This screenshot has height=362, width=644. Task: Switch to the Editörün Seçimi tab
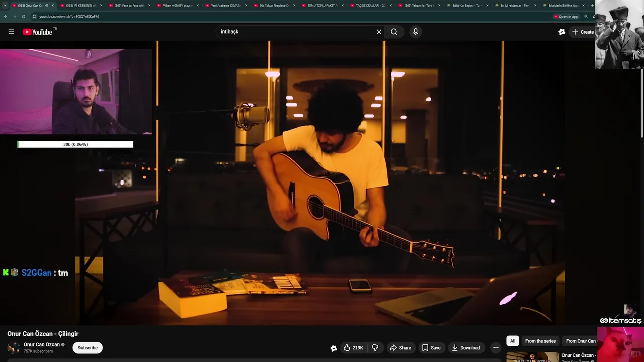coord(467,5)
